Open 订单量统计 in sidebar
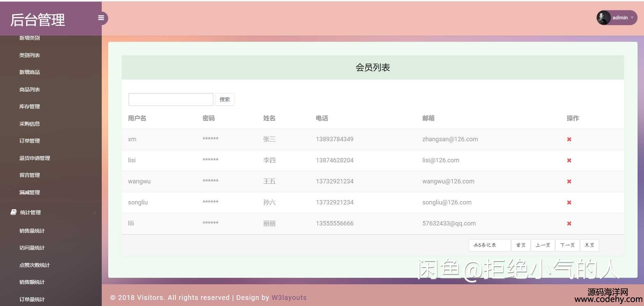 click(x=32, y=299)
